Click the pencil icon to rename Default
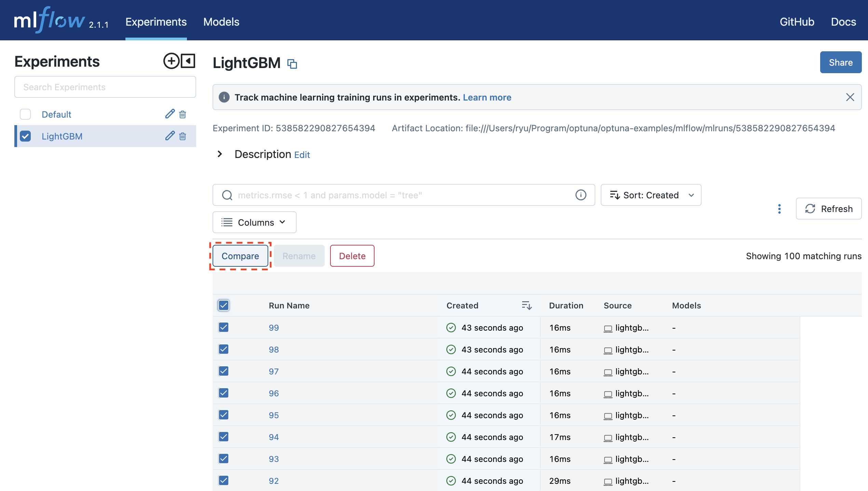The width and height of the screenshot is (868, 491). coord(170,114)
